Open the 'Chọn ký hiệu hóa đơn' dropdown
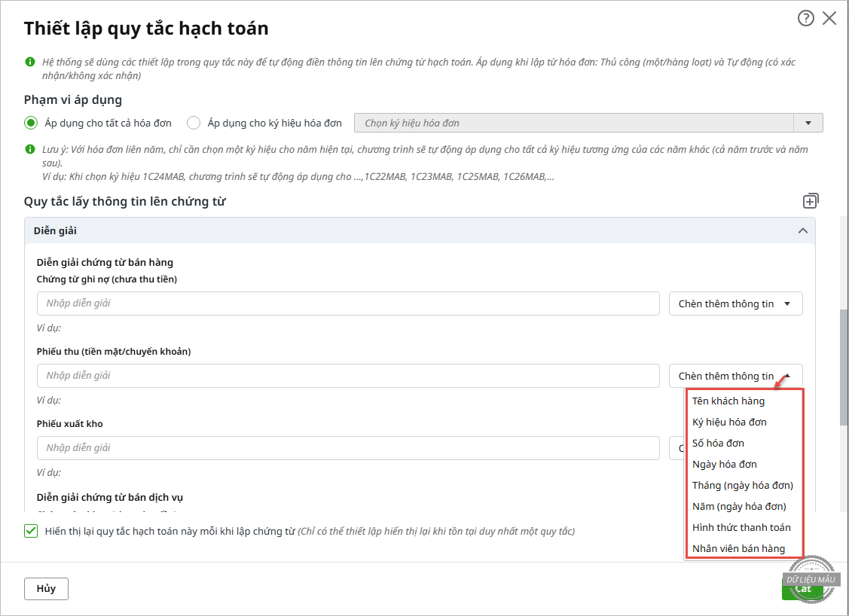 click(808, 123)
